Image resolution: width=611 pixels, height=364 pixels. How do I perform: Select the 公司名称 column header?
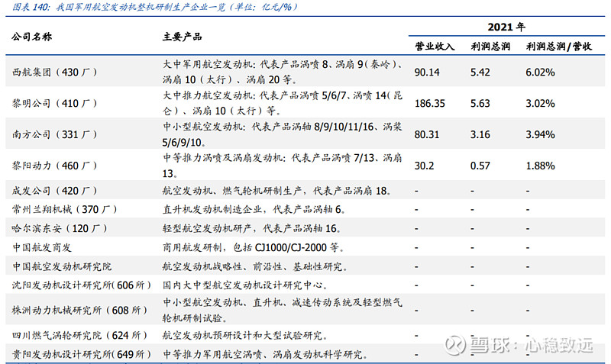pos(32,37)
